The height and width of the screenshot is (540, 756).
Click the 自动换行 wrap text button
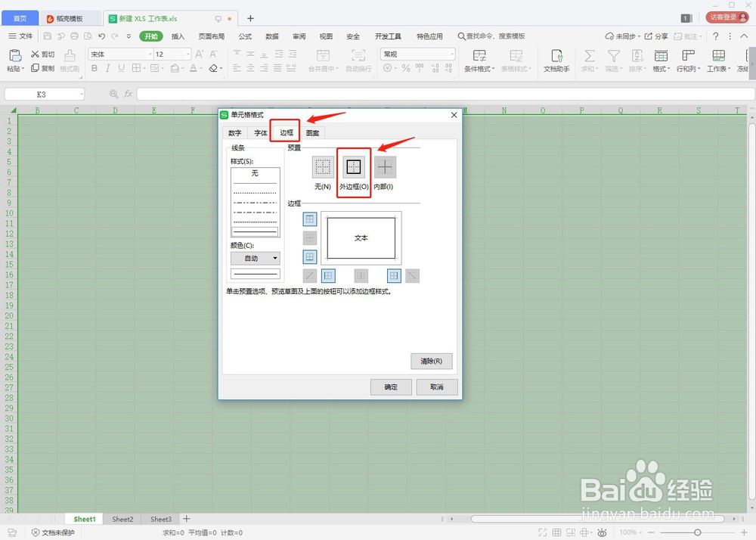(358, 61)
